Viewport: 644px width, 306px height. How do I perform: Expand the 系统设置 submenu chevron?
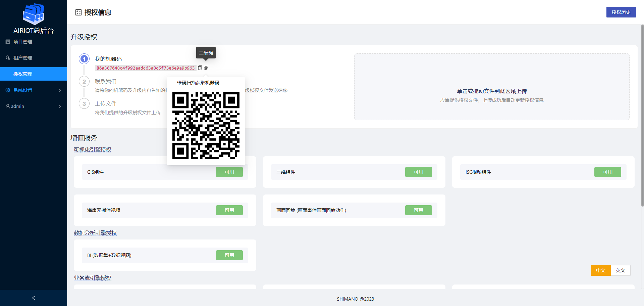60,90
